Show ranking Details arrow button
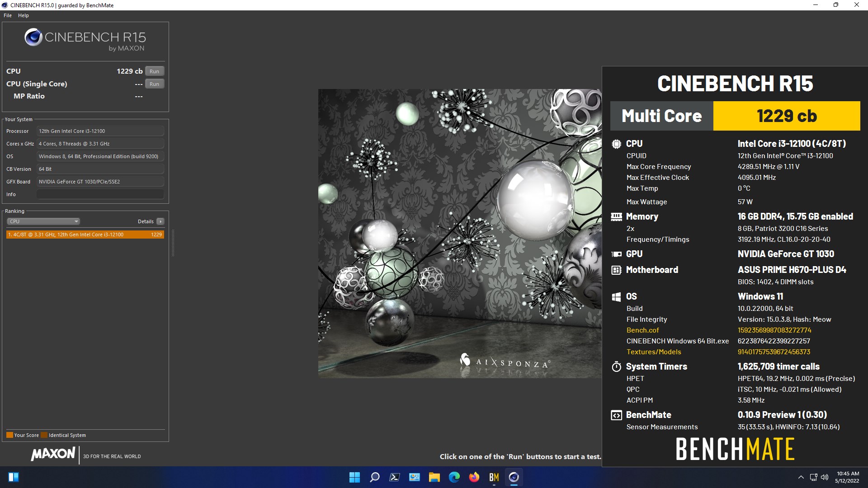The height and width of the screenshot is (488, 868). tap(160, 221)
